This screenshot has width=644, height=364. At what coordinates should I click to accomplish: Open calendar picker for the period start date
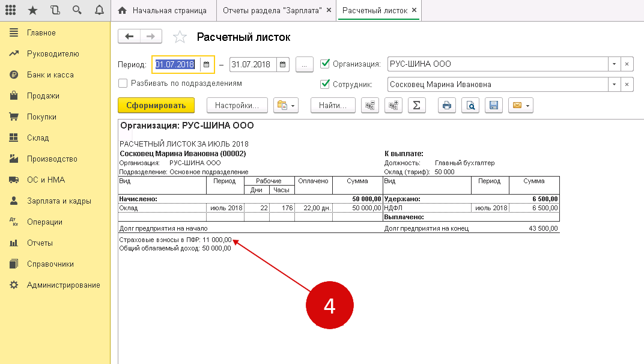[x=206, y=64]
